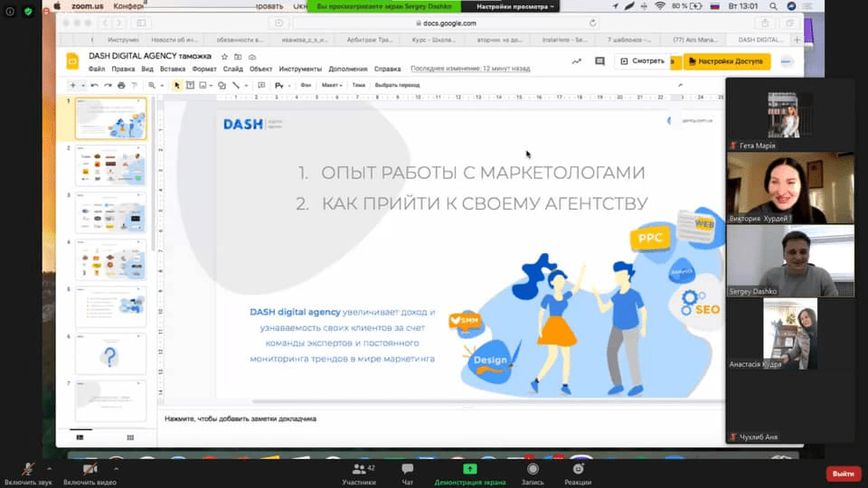Viewport: 868px width, 488px height.
Task: Select slide 4 thumbnail in filmstrip
Action: pos(110,259)
